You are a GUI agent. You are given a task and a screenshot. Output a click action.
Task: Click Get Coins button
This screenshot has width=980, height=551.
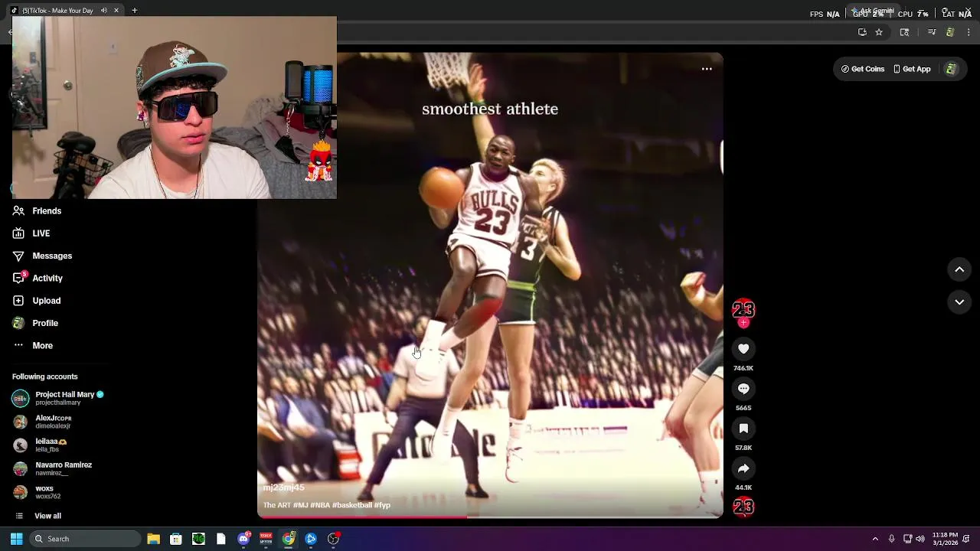863,69
